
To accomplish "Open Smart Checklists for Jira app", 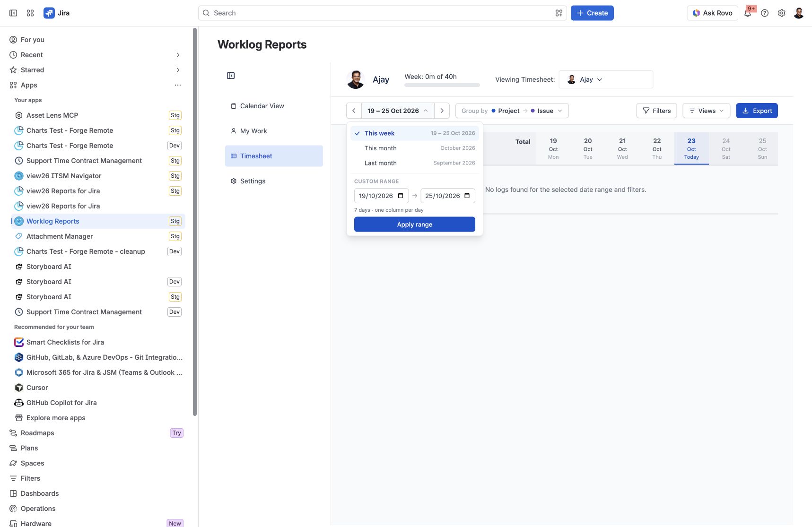I will point(97,342).
